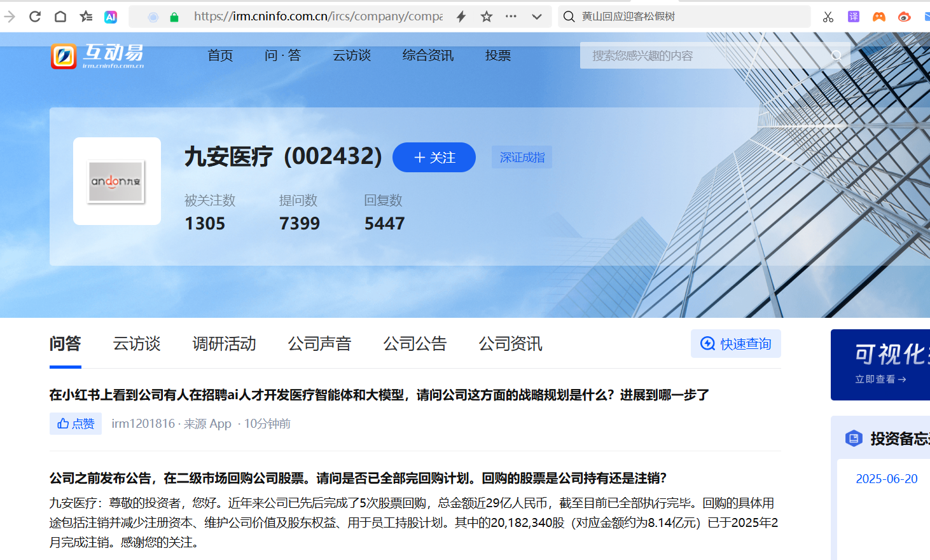This screenshot has width=930, height=560.
Task: Open 综合资讯 in the top navigation
Action: 428,56
